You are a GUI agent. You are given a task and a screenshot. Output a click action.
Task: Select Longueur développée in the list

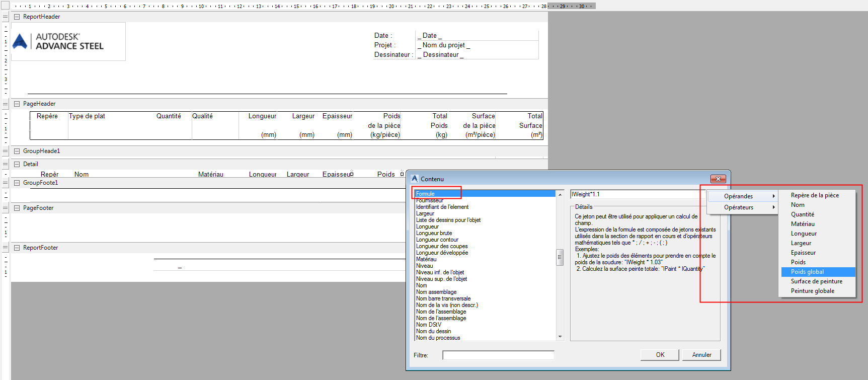pos(485,253)
